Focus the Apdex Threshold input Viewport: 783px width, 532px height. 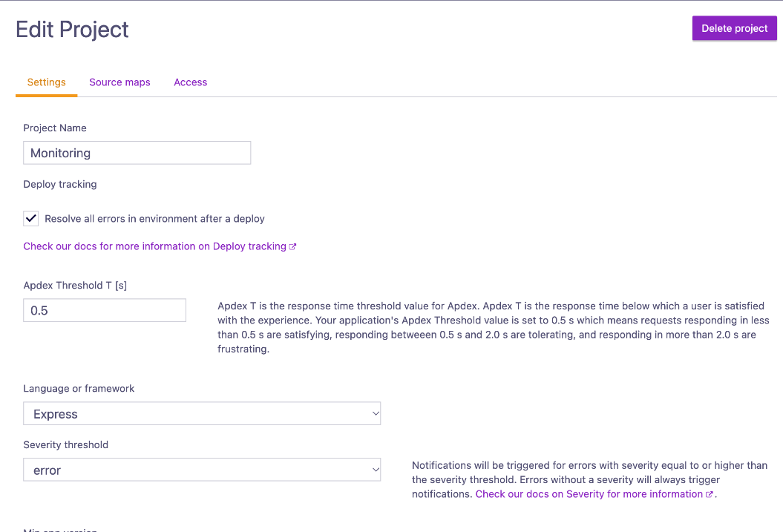pos(105,310)
